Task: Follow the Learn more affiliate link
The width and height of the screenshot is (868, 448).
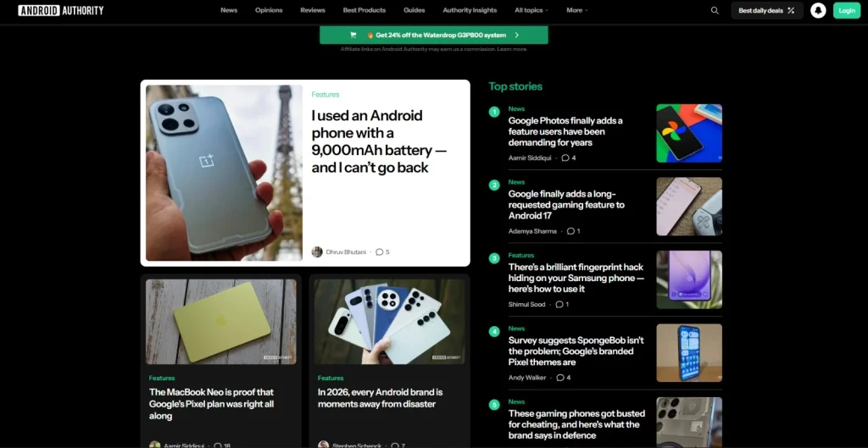Action: click(x=512, y=49)
